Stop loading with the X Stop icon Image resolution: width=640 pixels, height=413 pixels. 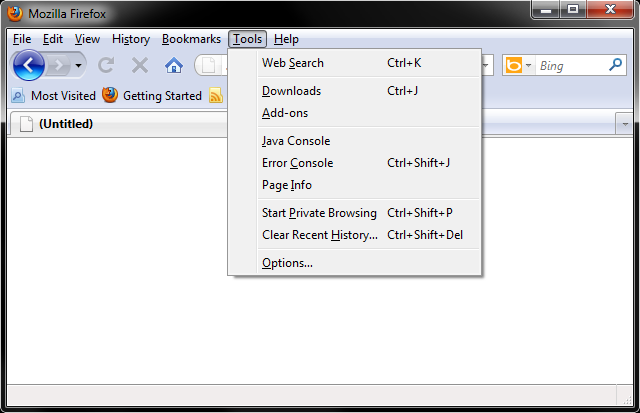point(140,65)
